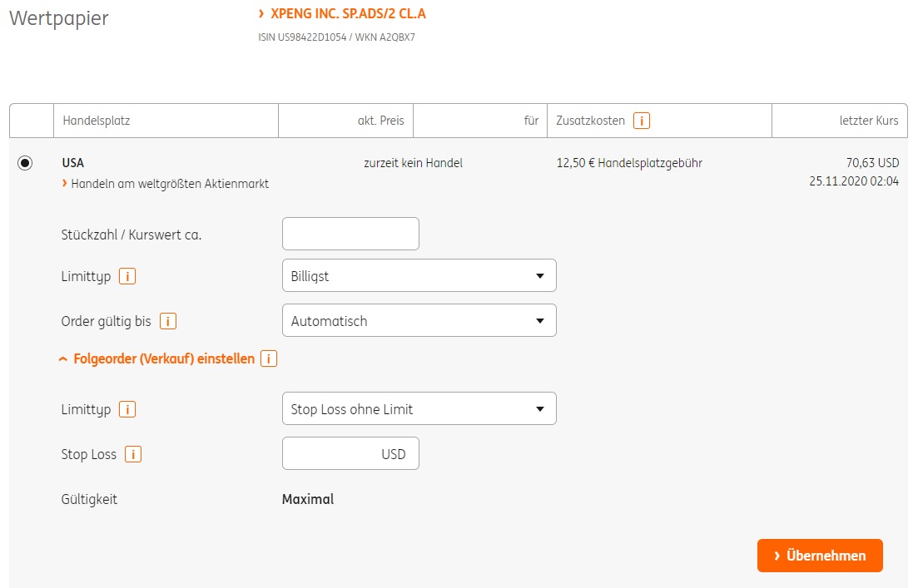Click Limittyp info icon directly above Stop Loss
The width and height of the screenshot is (913, 588).
point(127,409)
